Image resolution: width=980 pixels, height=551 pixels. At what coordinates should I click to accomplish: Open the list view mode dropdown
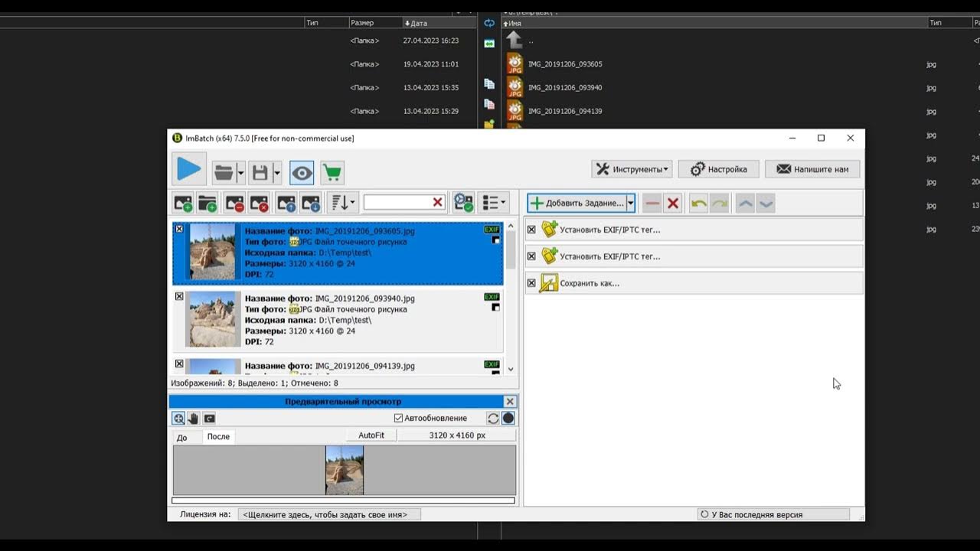pyautogui.click(x=493, y=203)
